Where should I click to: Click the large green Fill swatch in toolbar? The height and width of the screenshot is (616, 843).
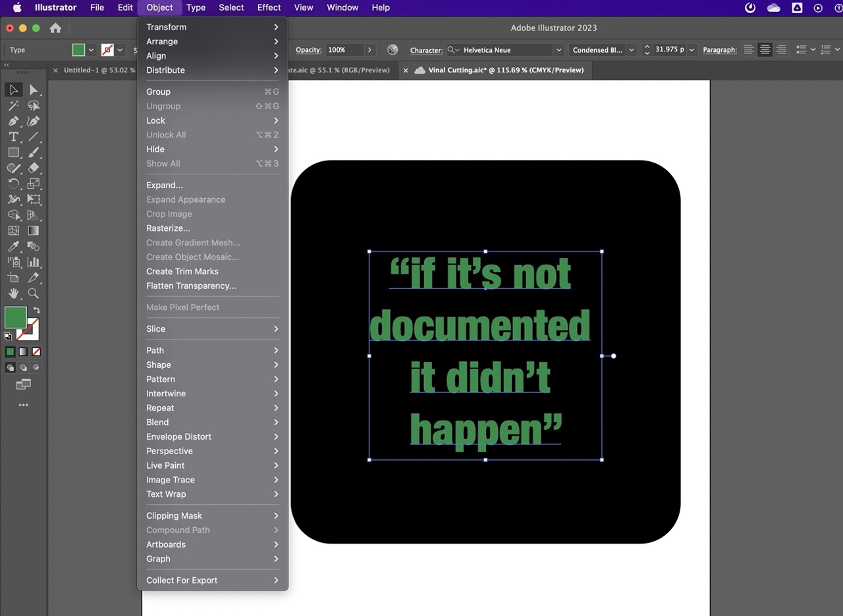click(x=15, y=318)
